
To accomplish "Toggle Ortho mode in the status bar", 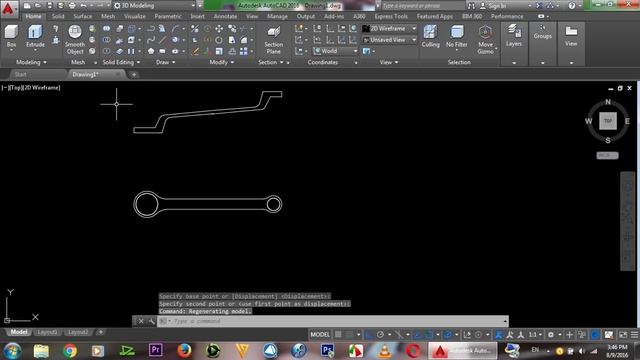I will coord(369,335).
